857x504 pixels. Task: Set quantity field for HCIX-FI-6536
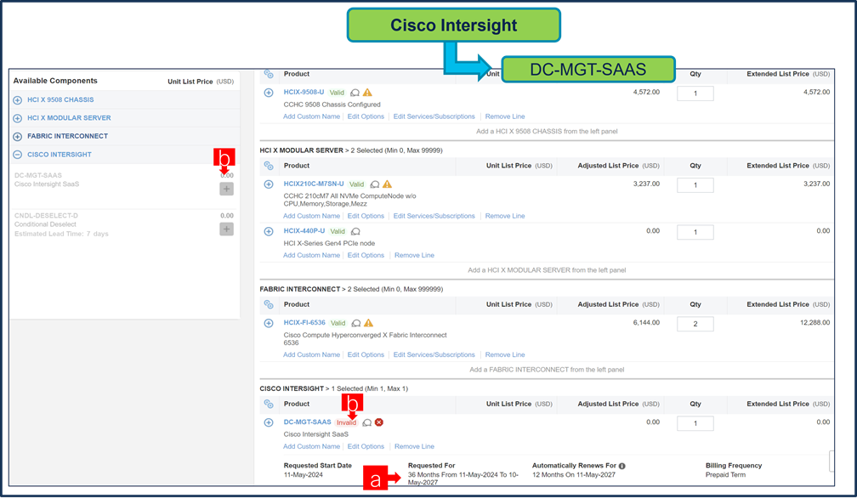(x=695, y=324)
